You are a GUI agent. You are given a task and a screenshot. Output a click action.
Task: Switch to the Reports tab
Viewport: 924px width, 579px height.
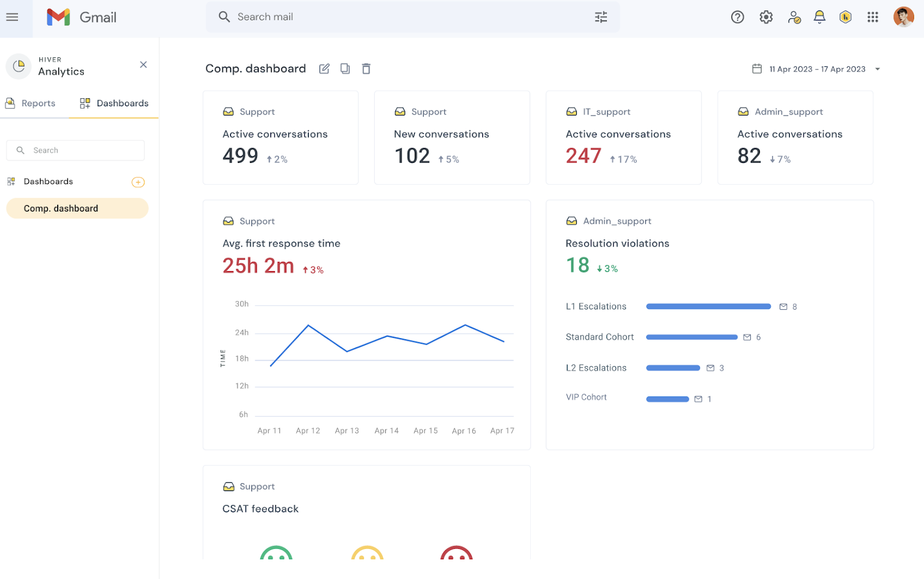(31, 103)
